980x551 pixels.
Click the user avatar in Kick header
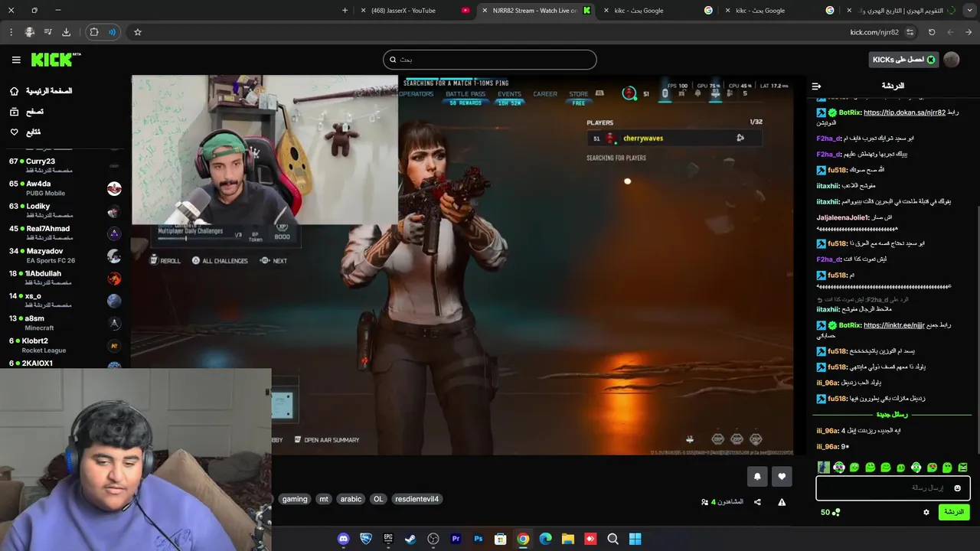click(x=952, y=60)
